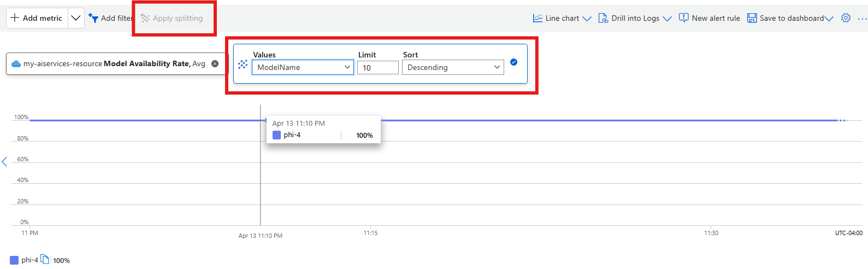
Task: Click the phi-4 legend color swatch
Action: 14,260
